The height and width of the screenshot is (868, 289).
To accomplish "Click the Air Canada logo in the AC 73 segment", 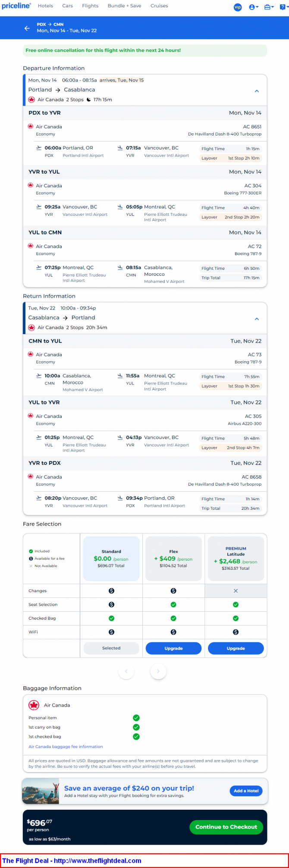I will (31, 354).
